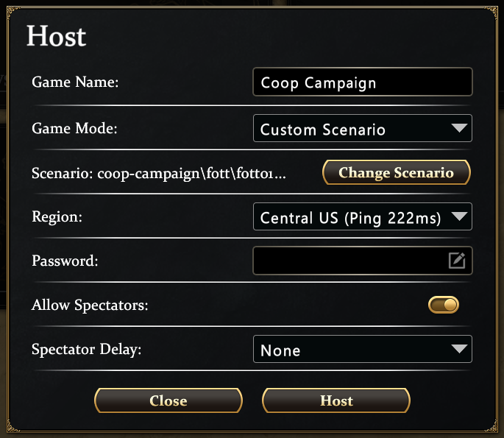
Task: Focus the empty Password input field
Action: (349, 261)
